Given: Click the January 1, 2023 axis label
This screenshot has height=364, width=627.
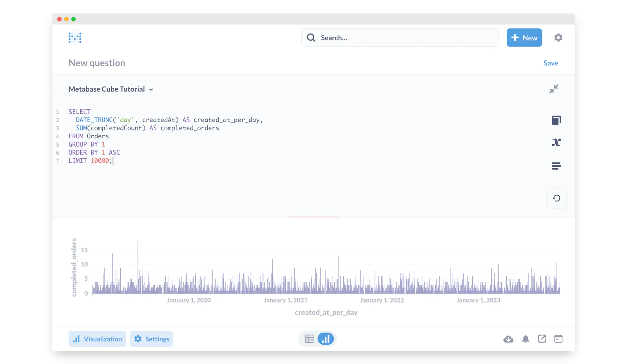Looking at the screenshot, I should click(478, 301).
